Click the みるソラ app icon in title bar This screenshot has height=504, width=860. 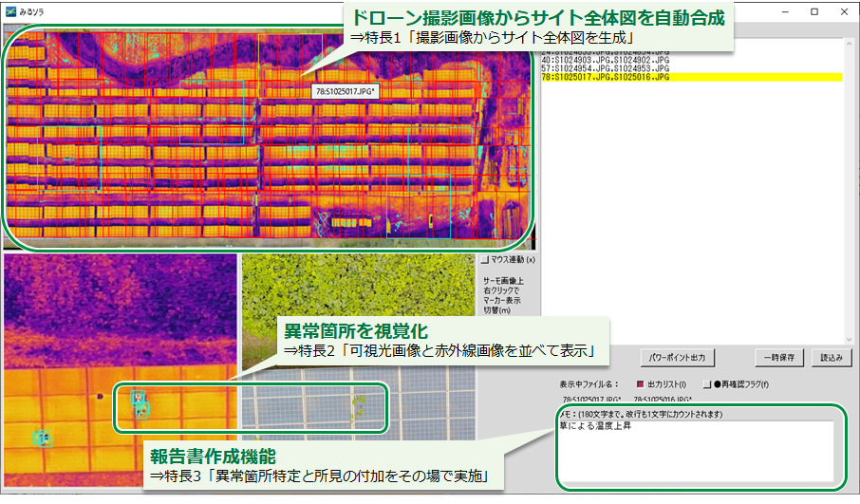pos(10,11)
